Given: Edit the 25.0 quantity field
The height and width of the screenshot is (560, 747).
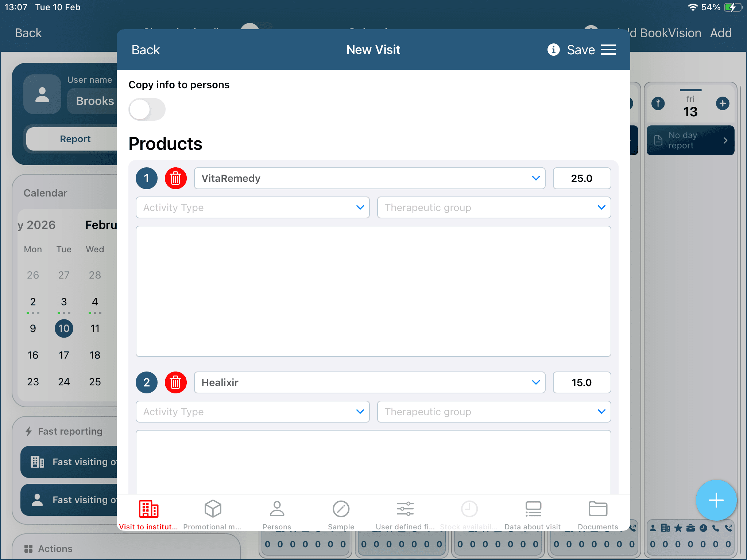Looking at the screenshot, I should (x=581, y=178).
